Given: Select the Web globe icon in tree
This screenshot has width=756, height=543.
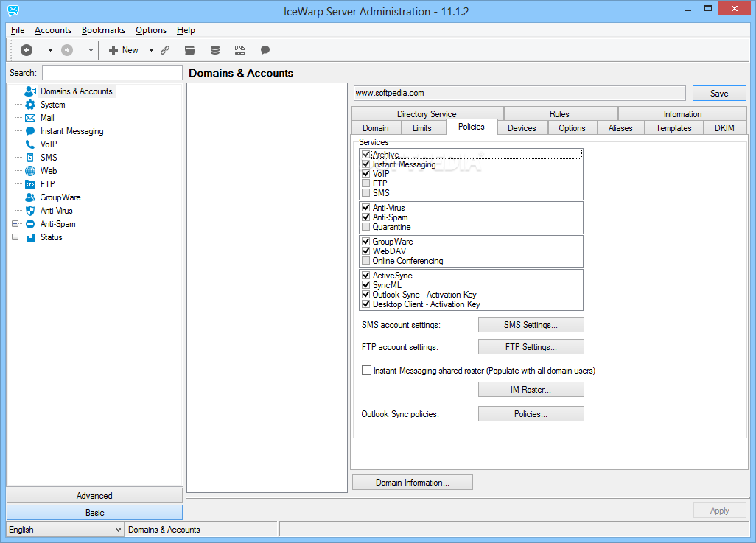Looking at the screenshot, I should [30, 171].
